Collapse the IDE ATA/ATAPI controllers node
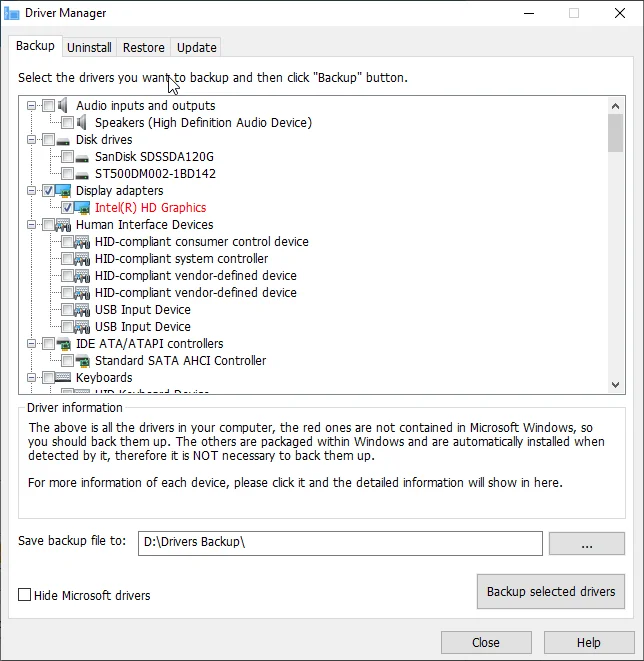 [x=32, y=344]
